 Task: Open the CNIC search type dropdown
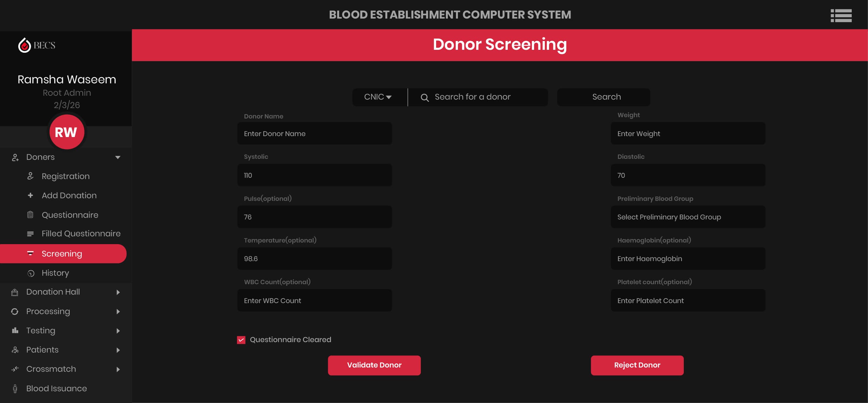tap(378, 97)
